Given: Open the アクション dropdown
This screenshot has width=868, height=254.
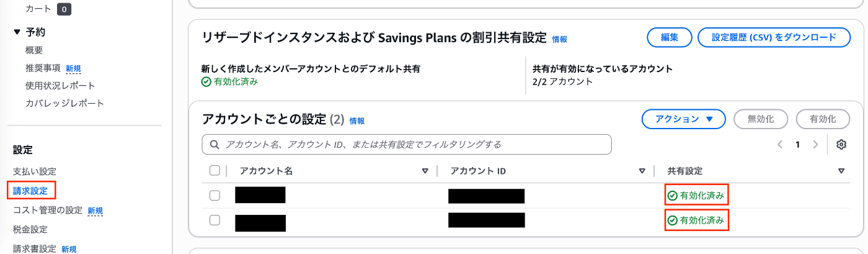Looking at the screenshot, I should coord(683,119).
